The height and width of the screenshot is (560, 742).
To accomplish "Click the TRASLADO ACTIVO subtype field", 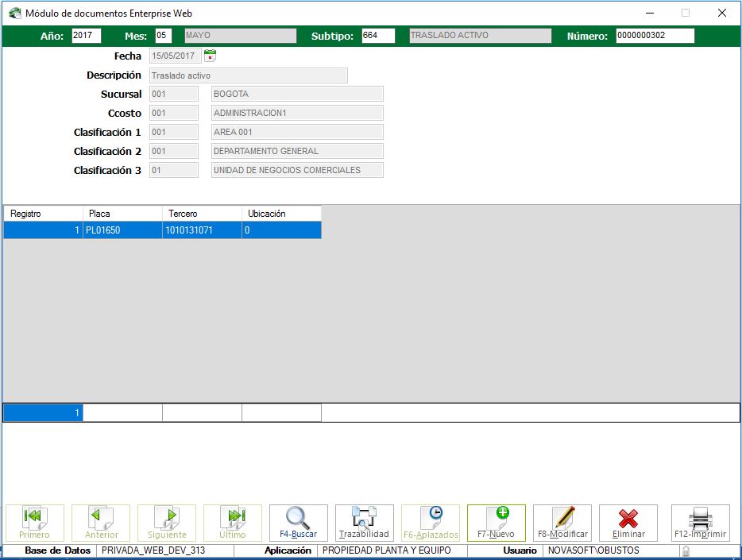I will click(481, 36).
